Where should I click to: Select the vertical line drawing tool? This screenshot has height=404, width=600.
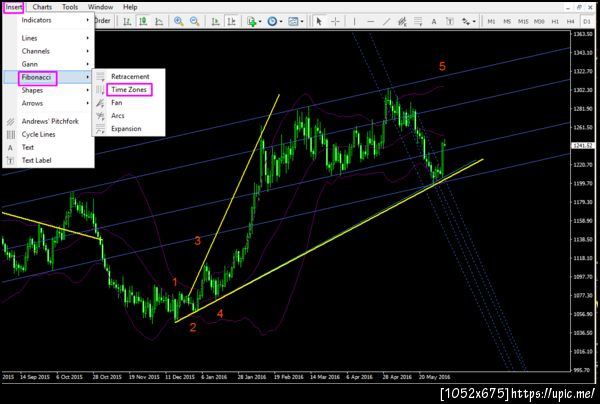coord(354,21)
